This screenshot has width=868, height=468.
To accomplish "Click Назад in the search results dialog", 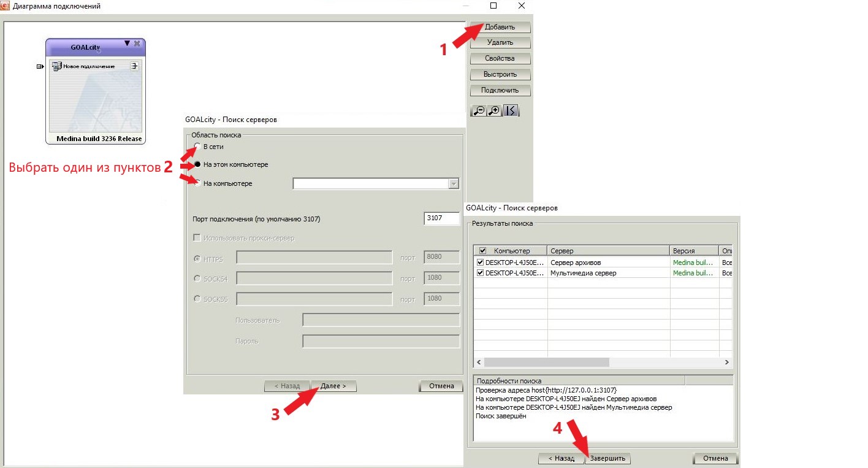I will point(562,458).
